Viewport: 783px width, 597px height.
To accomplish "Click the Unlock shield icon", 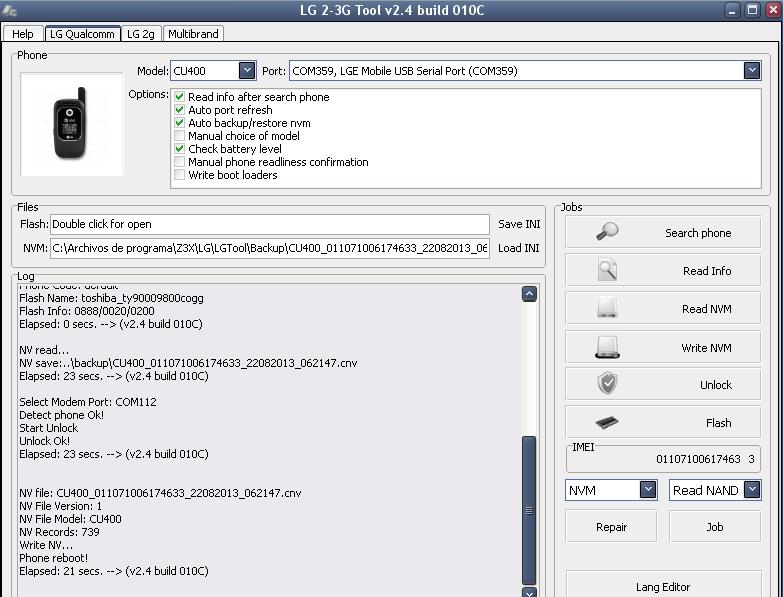I will point(607,384).
